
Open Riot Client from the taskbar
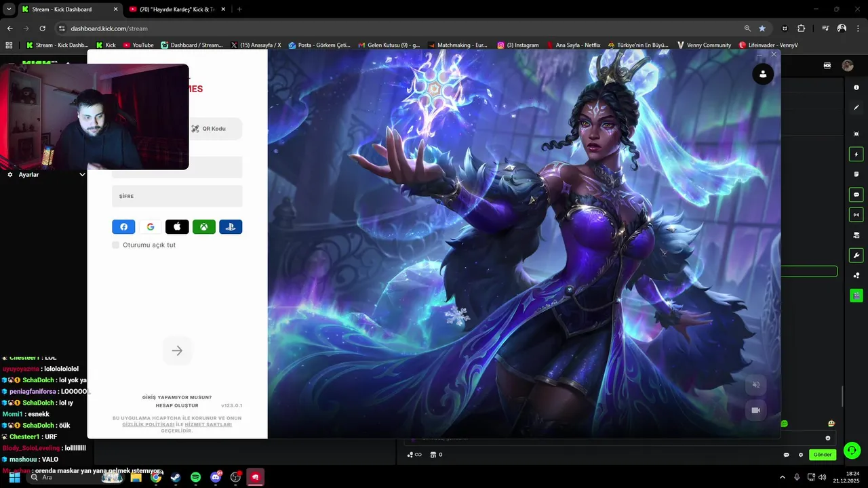pyautogui.click(x=255, y=477)
